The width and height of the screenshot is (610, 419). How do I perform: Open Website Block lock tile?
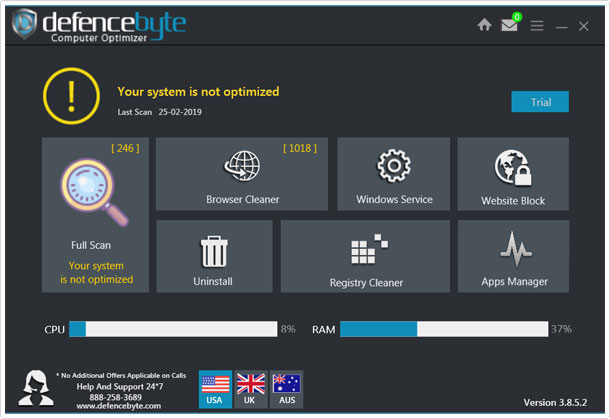[513, 174]
